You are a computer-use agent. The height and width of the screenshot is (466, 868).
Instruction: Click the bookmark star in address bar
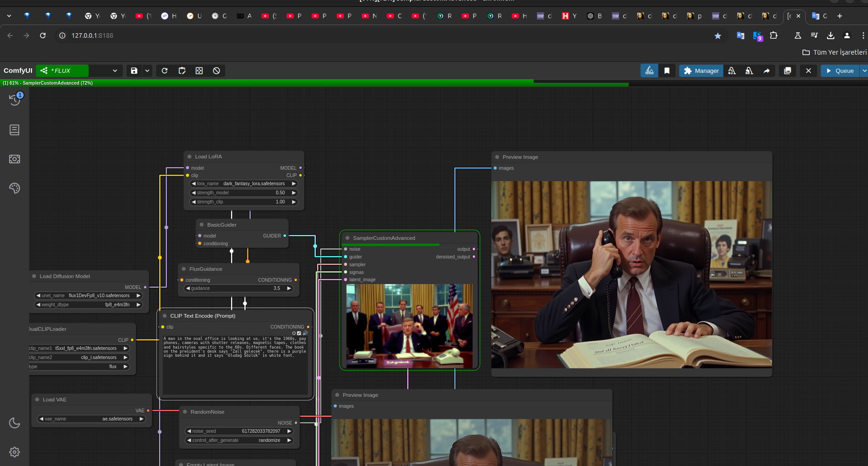[718, 35]
